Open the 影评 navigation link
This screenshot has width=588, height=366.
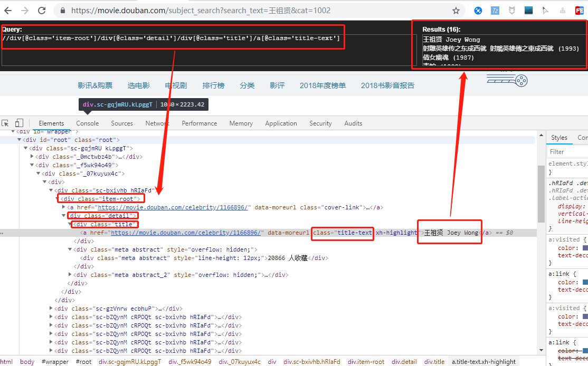[x=277, y=85]
